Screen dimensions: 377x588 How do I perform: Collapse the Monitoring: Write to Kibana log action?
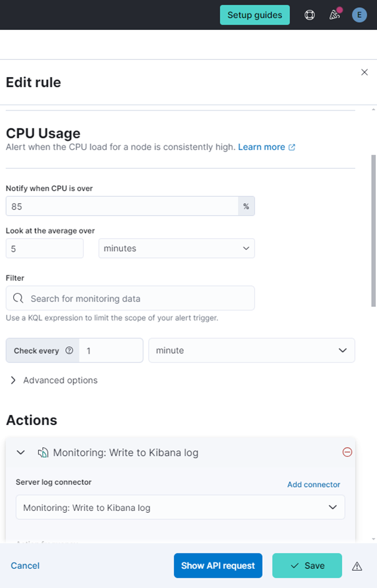click(x=21, y=452)
